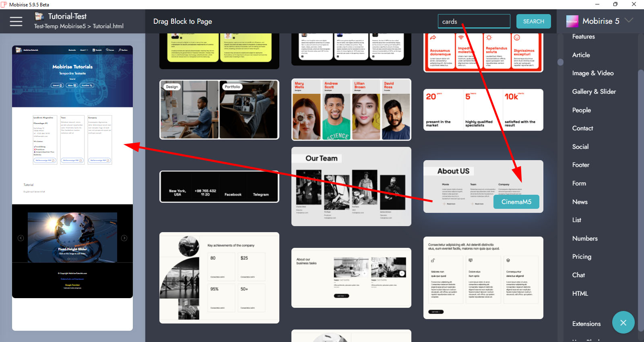Viewport: 644px width, 342px height.
Task: Choose the People category
Action: (x=582, y=110)
